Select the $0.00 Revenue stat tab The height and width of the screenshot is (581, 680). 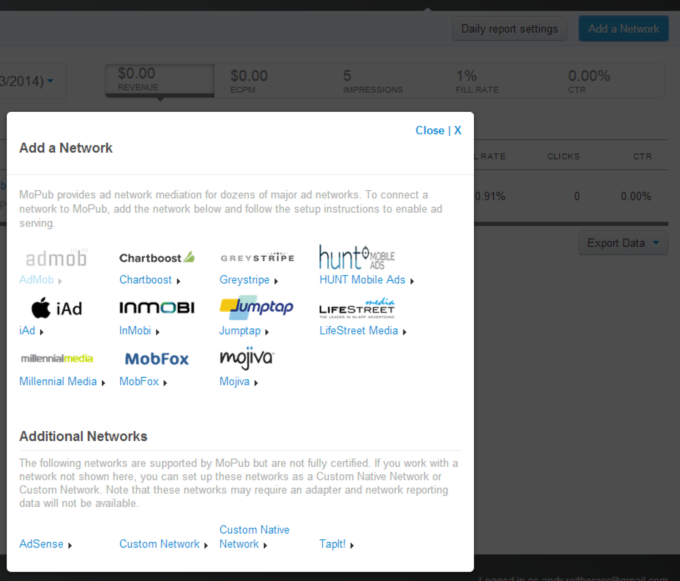[160, 80]
